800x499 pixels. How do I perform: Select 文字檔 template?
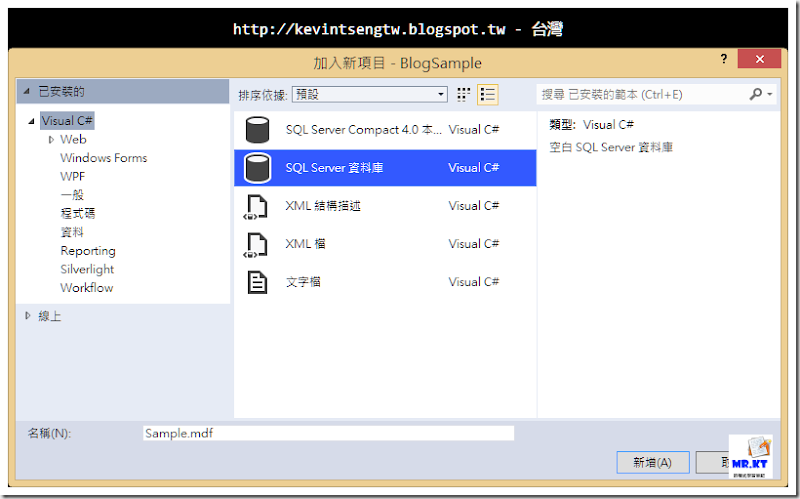(x=385, y=282)
